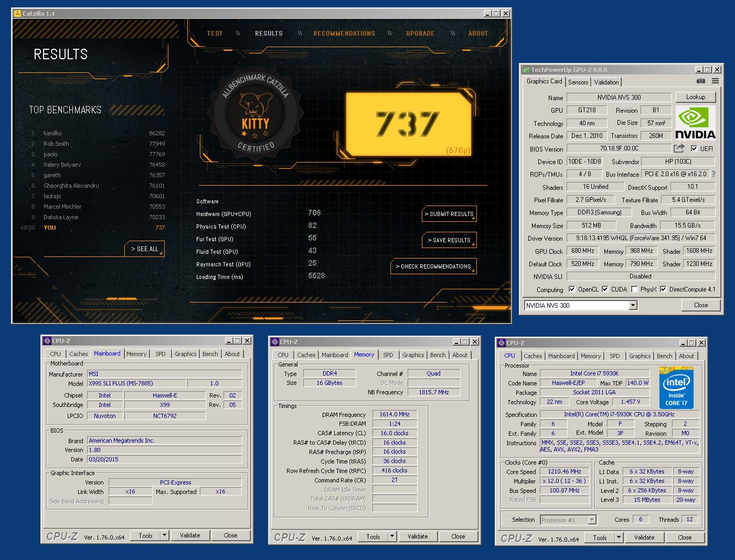Image resolution: width=735 pixels, height=560 pixels.
Task: Click the BIOS date 03/20/2015 field
Action: 165,459
